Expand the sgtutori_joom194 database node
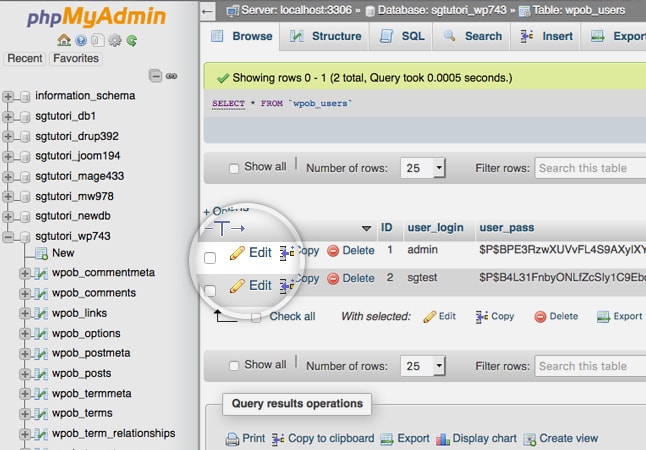Viewport: 646px width, 450px height. click(x=7, y=157)
